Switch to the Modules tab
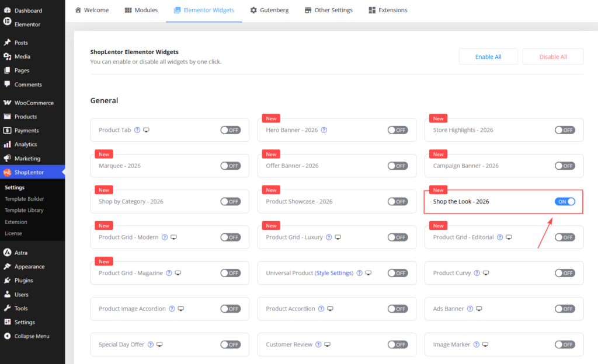This screenshot has height=364, width=598. (141, 10)
